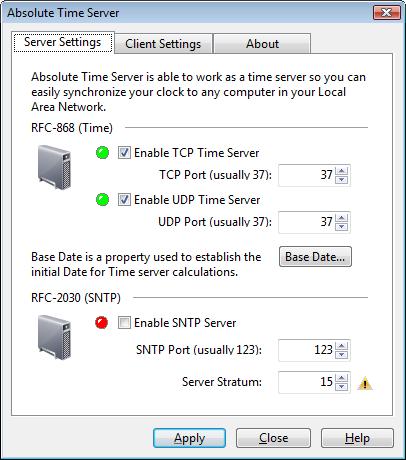406x460 pixels.
Task: Open the About tab
Action: [262, 44]
